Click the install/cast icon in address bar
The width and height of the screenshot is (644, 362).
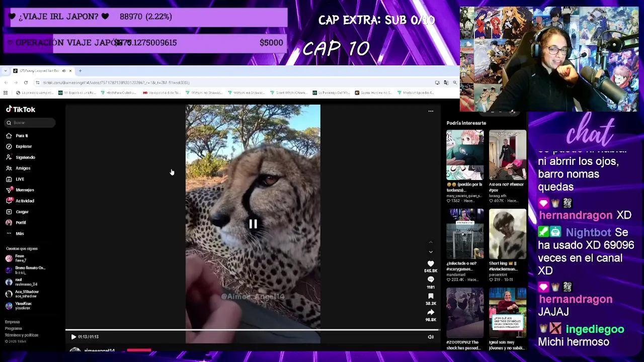[438, 82]
